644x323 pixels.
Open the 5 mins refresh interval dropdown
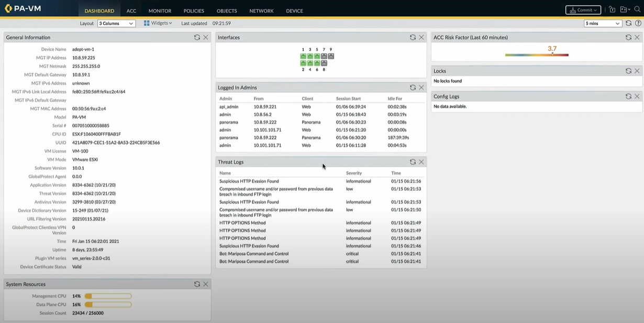click(x=603, y=23)
